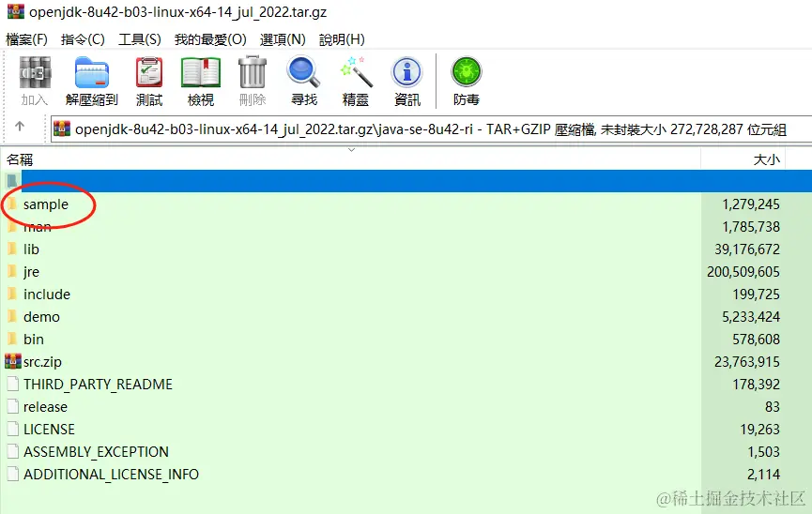Go up one folder level arrow

coord(20,127)
